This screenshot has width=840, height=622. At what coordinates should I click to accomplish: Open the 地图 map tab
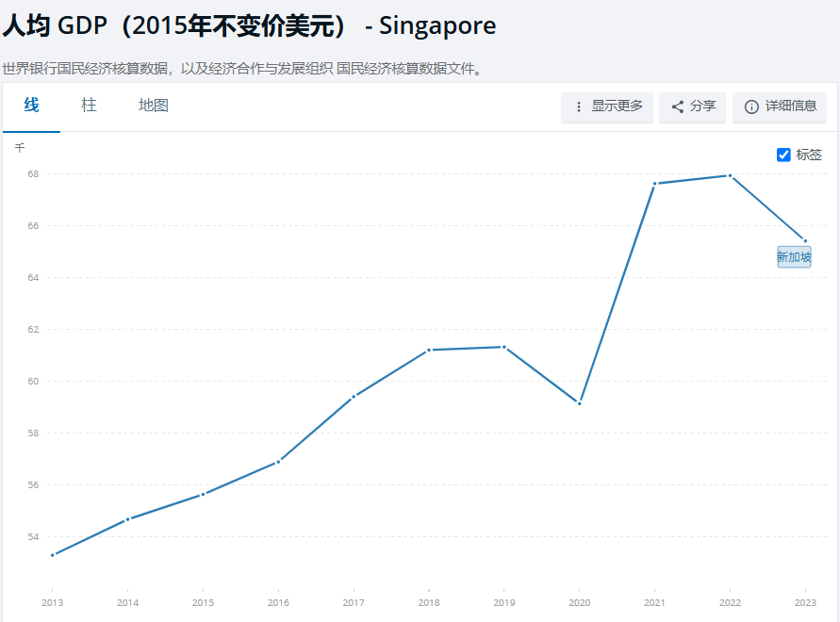point(154,105)
